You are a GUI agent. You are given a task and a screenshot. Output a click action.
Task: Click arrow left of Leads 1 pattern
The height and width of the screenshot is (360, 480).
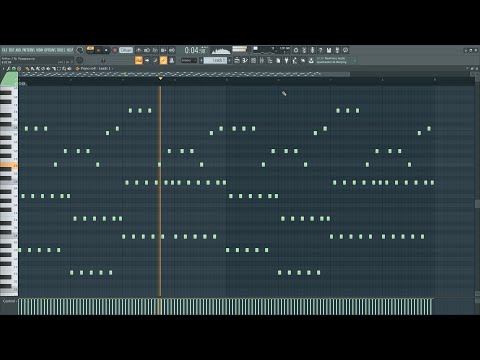(201, 60)
